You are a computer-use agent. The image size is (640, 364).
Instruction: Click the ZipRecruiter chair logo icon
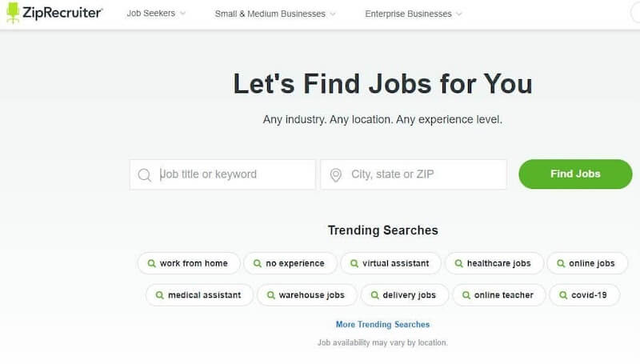(13, 13)
